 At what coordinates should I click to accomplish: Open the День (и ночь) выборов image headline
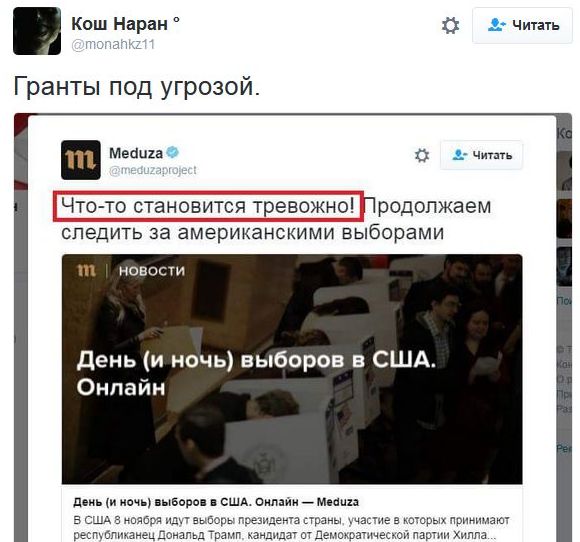coord(256,373)
